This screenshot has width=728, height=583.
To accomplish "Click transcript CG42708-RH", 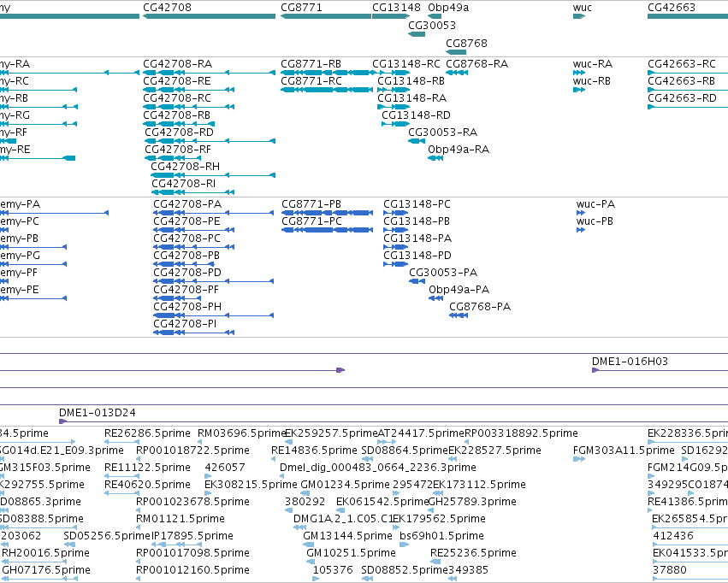I will (x=213, y=175).
